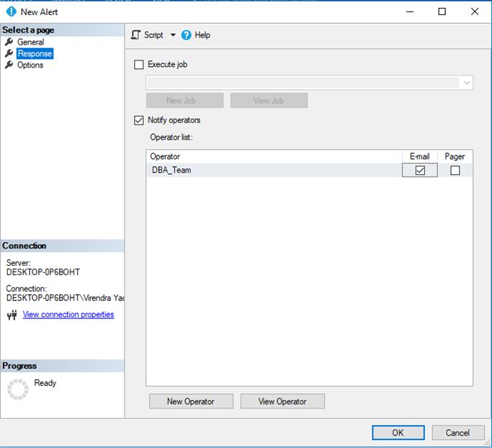Click the Script toolbar icon
This screenshot has width=492, height=448.
pos(135,35)
